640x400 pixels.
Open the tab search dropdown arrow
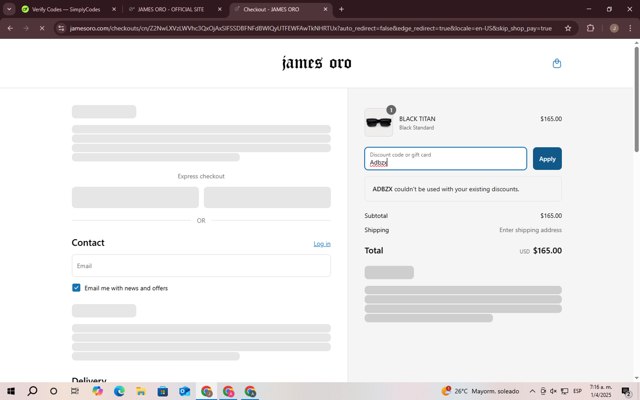9,9
